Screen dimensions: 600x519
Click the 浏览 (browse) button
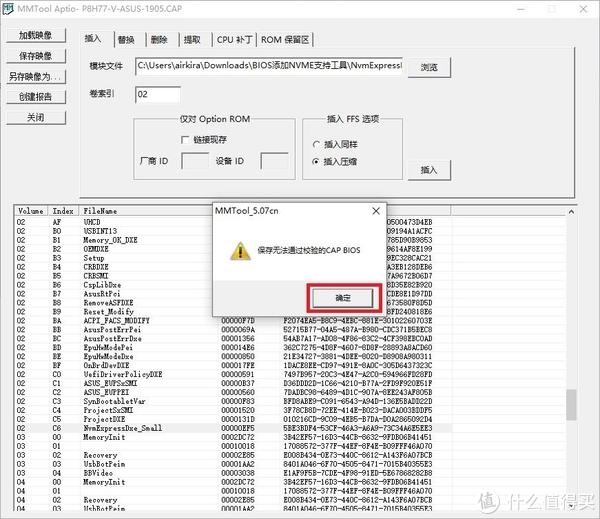pyautogui.click(x=429, y=67)
